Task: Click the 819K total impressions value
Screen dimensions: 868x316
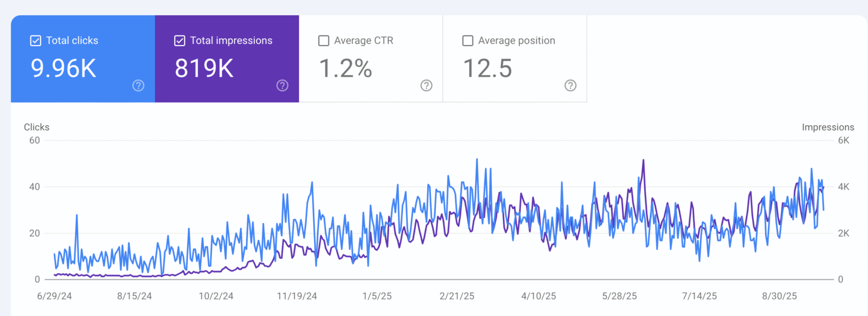Action: pos(204,68)
